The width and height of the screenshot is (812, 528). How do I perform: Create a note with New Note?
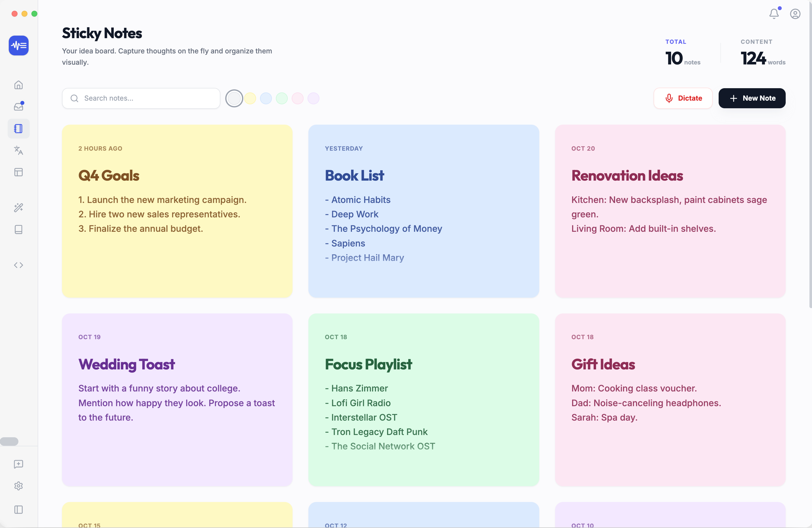tap(752, 98)
